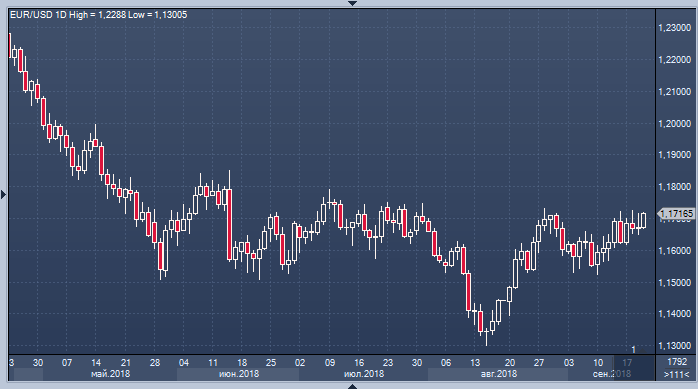Click the 1792 total bars value
This screenshot has width=698, height=389.
pyautogui.click(x=677, y=361)
